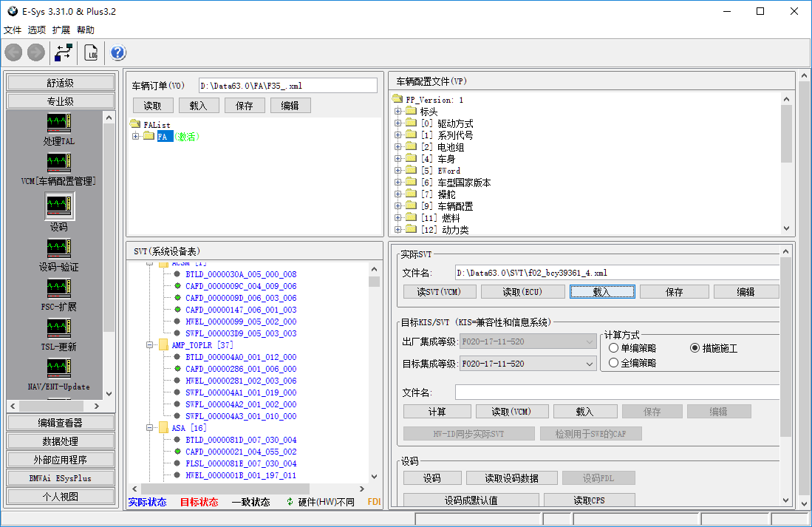The image size is (812, 527).
Task: Open the connection toolbar icon
Action: coord(64,52)
